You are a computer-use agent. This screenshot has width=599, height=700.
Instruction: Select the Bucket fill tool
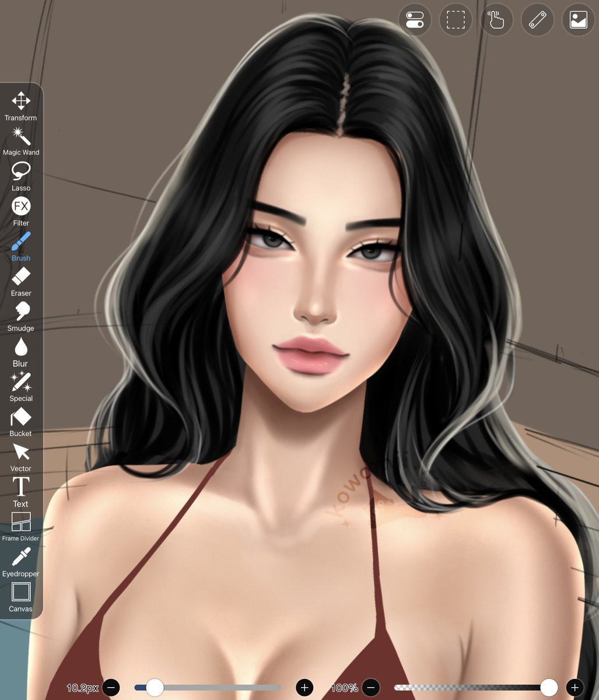click(x=21, y=421)
